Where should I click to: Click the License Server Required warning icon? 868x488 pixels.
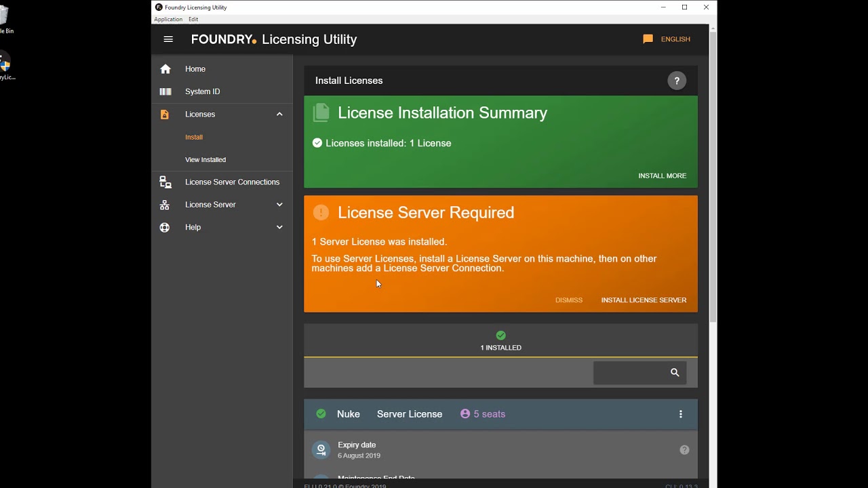(321, 212)
